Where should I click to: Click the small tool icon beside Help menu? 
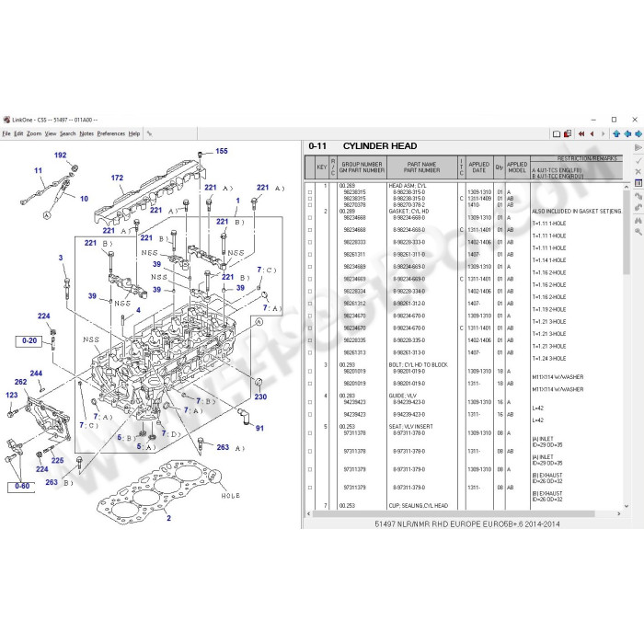pyautogui.click(x=149, y=133)
